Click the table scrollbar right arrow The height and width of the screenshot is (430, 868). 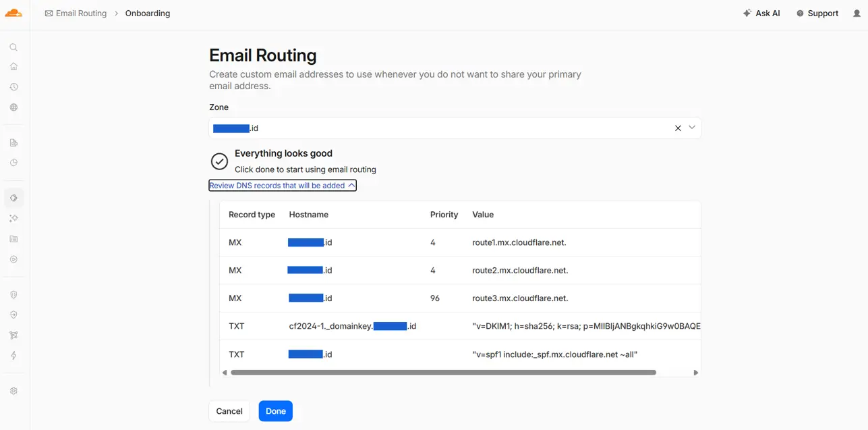(x=696, y=373)
